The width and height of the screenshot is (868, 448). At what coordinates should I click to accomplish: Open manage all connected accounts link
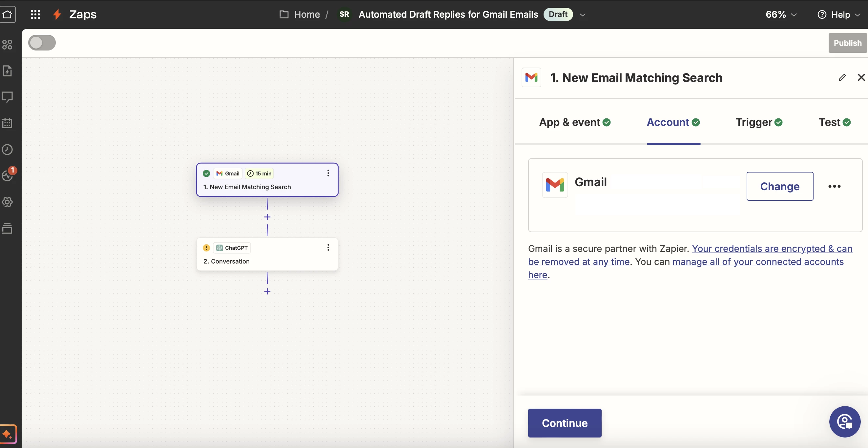(x=757, y=262)
